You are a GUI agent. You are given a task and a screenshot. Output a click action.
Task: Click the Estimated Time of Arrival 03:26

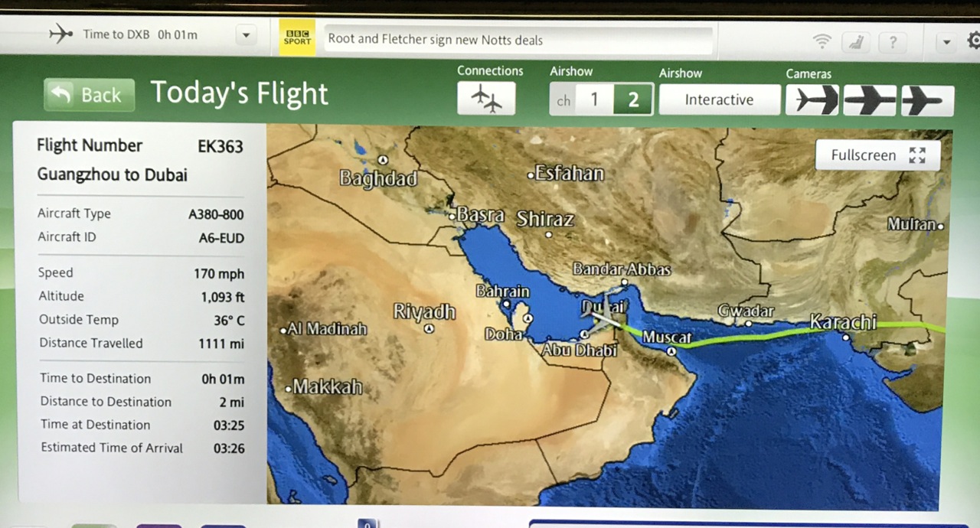click(x=229, y=448)
